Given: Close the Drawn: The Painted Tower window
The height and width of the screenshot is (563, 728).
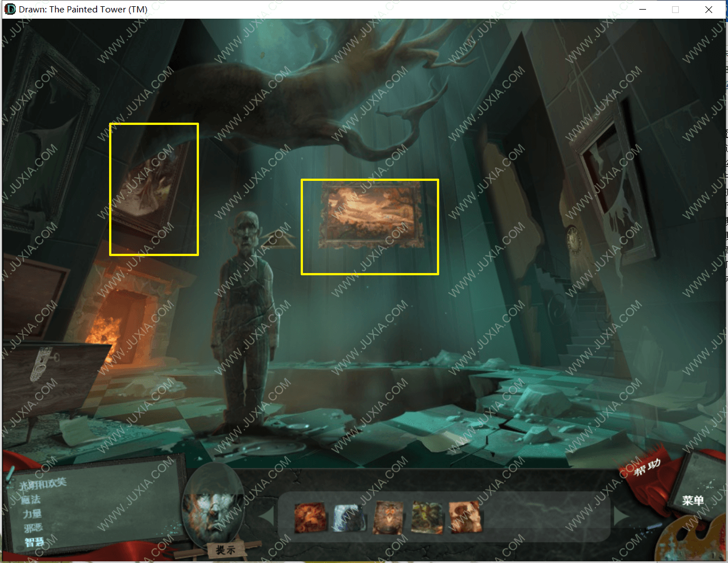Looking at the screenshot, I should coord(709,9).
